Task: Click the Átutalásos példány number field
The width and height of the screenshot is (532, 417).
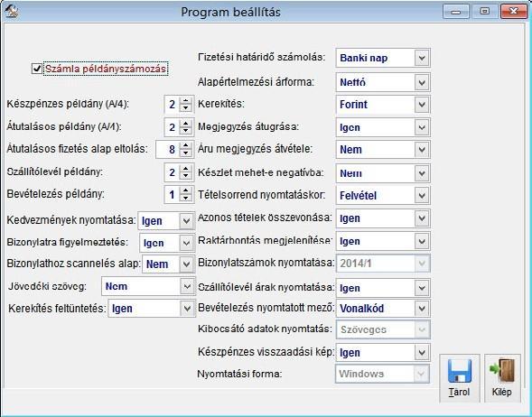Action: 173,127
